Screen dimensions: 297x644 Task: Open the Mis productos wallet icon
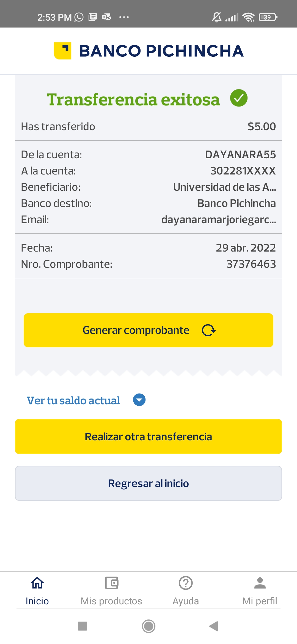[111, 583]
